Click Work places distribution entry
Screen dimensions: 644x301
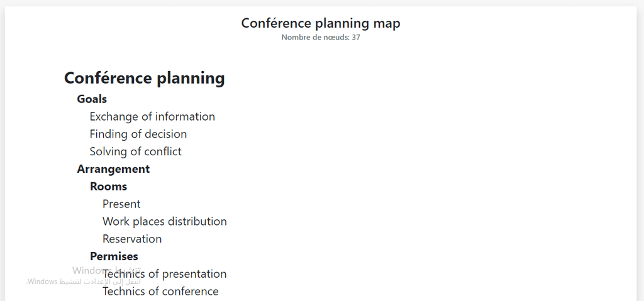[x=165, y=221]
